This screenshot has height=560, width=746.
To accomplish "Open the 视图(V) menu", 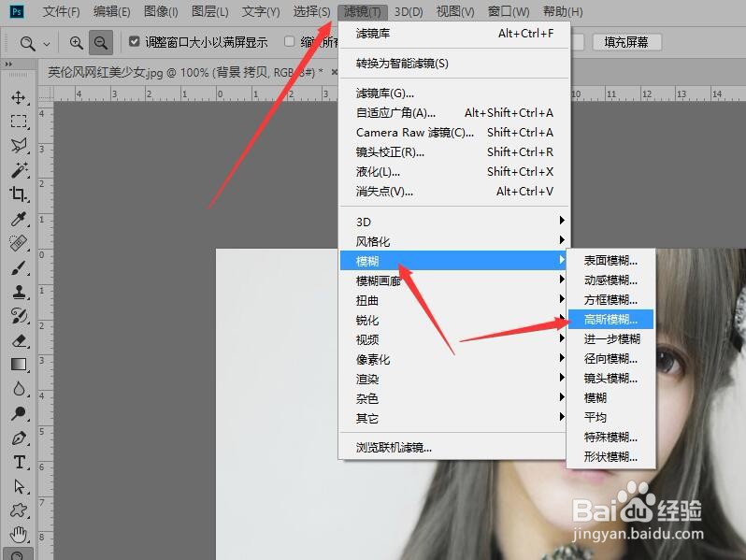I will [455, 11].
